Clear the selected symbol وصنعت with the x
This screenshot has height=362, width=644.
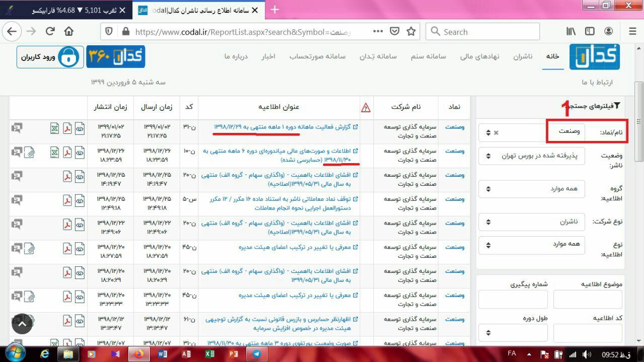pyautogui.click(x=496, y=133)
